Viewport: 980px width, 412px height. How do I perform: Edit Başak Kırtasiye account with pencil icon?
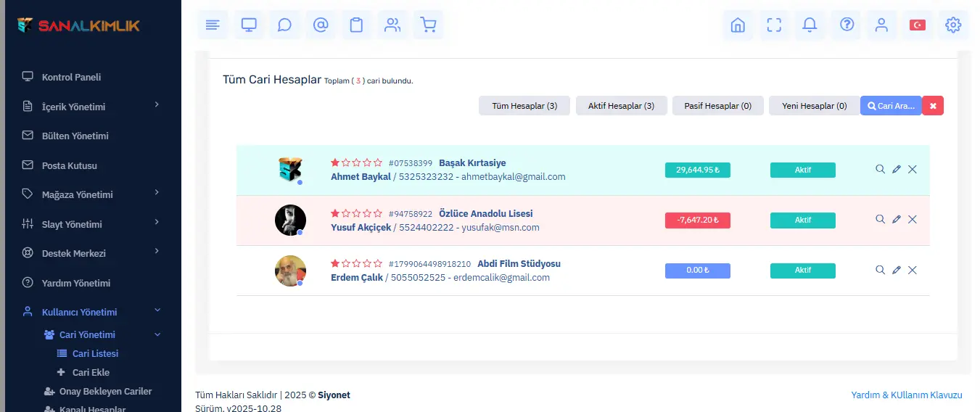tap(897, 169)
